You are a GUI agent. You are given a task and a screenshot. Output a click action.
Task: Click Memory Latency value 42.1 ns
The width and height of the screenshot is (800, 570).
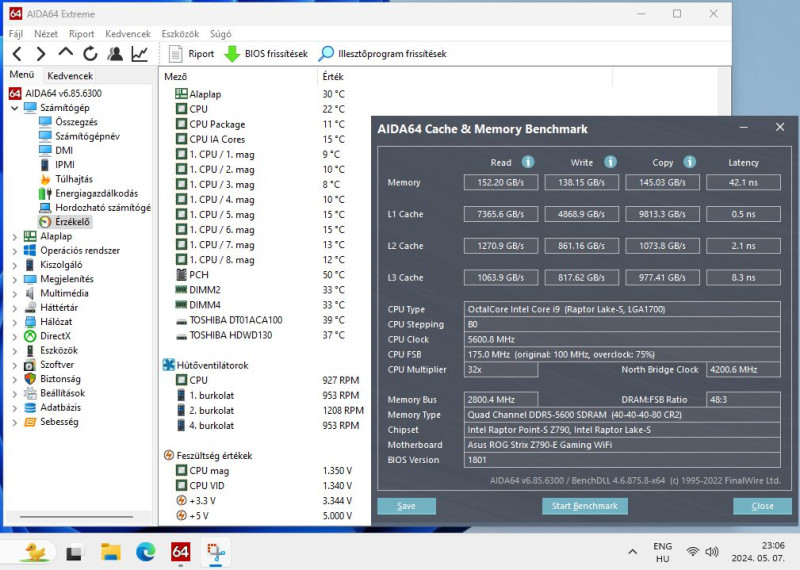tap(743, 182)
